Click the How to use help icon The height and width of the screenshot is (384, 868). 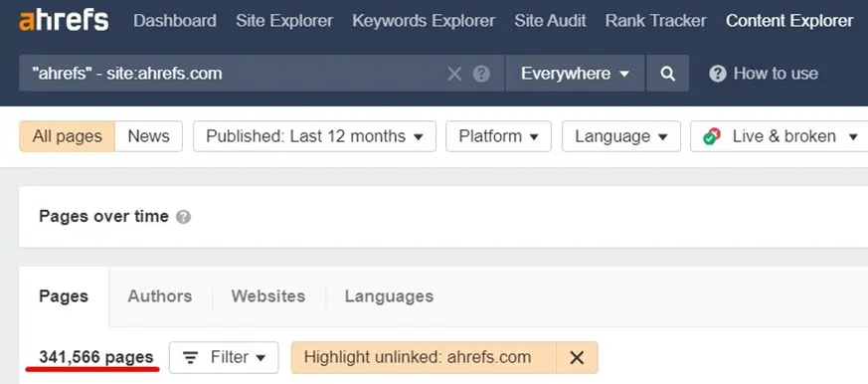(718, 74)
